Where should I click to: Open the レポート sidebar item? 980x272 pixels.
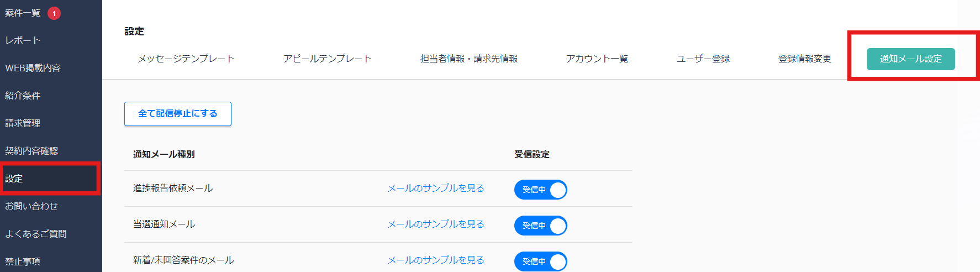23,40
